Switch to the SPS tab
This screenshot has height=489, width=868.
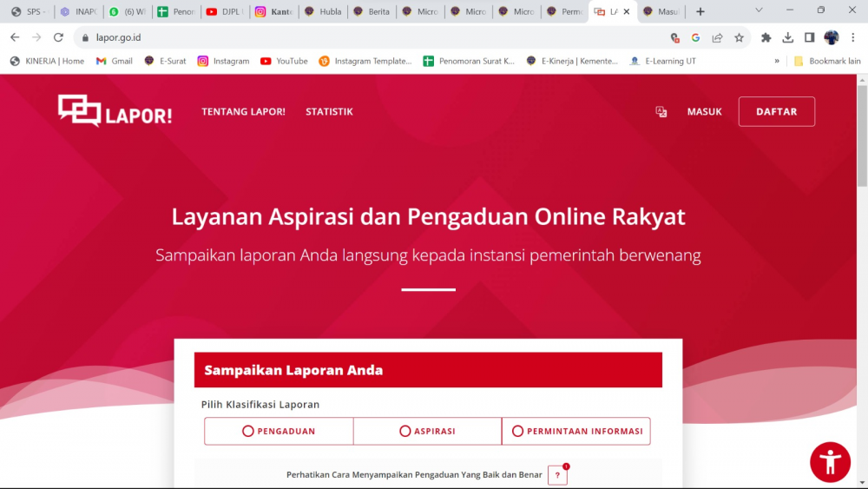[30, 11]
